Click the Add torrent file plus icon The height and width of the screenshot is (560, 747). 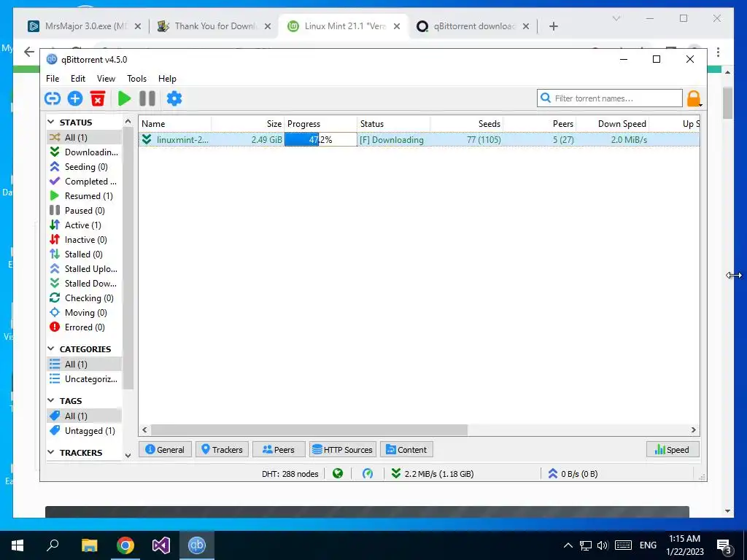coord(75,98)
